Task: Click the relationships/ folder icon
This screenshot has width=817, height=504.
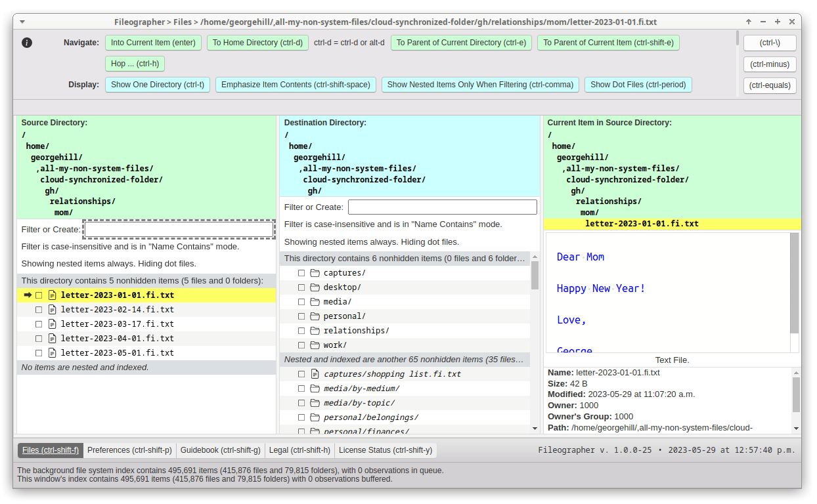Action: click(315, 331)
